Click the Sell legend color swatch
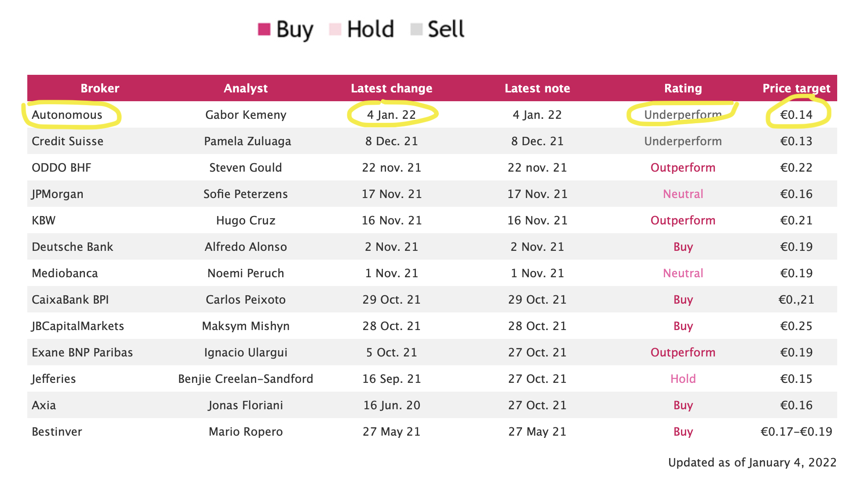 (x=416, y=29)
